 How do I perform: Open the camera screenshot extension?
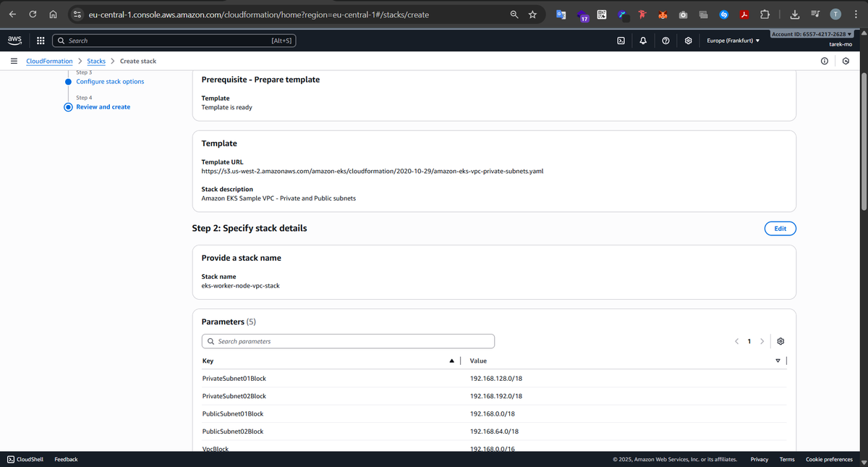[x=683, y=14]
